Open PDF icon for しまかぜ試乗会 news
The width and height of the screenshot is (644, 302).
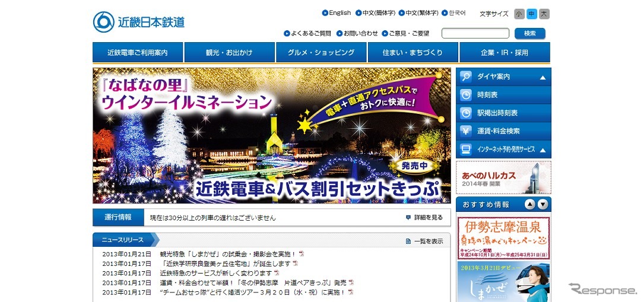coord(302,253)
